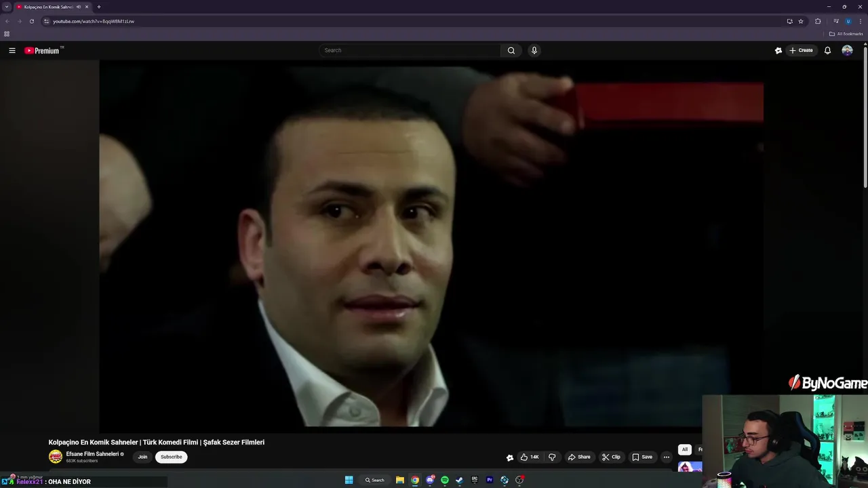Screen dimensions: 868x488
Task: Go back in browser history
Action: (x=7, y=21)
